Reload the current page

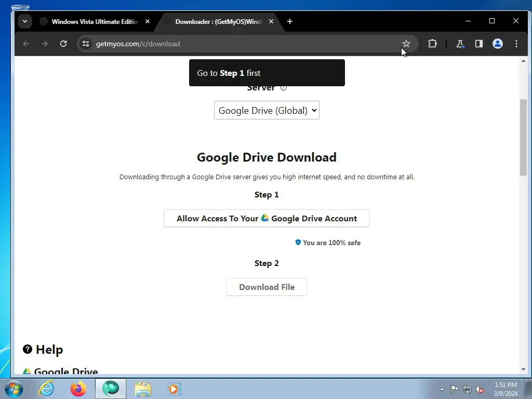(x=63, y=44)
